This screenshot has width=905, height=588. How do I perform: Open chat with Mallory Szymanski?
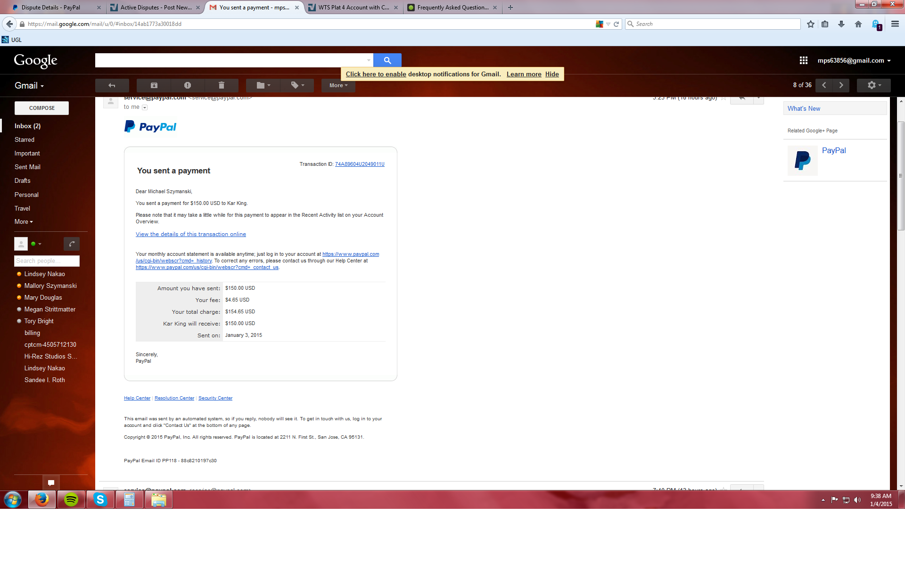[50, 286]
